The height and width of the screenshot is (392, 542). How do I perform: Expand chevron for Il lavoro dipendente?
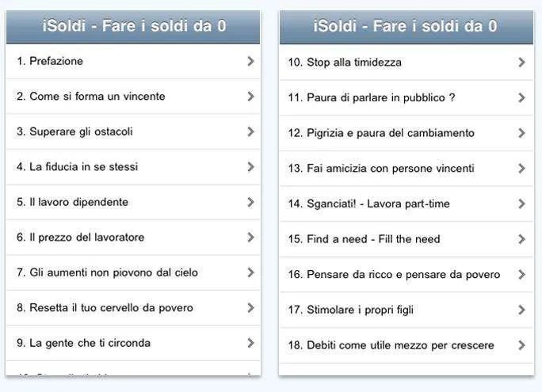[251, 202]
